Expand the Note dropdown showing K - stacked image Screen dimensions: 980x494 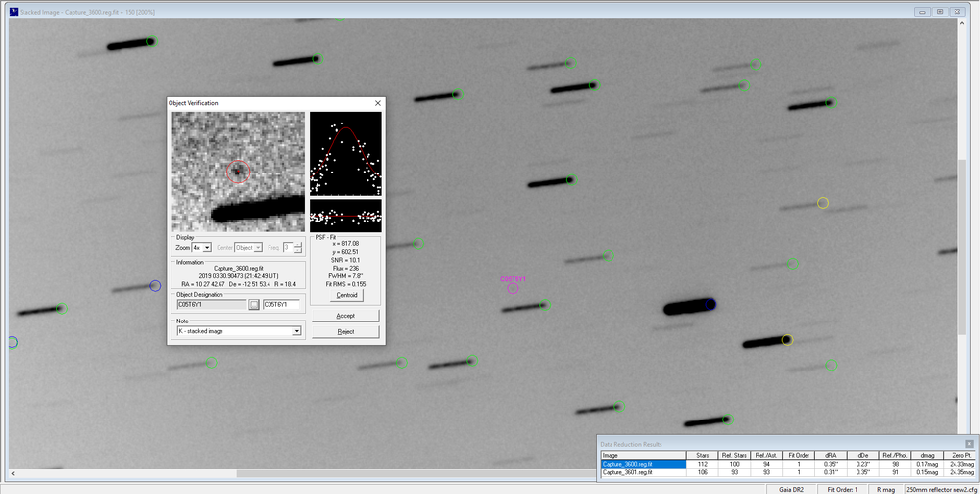coord(297,332)
